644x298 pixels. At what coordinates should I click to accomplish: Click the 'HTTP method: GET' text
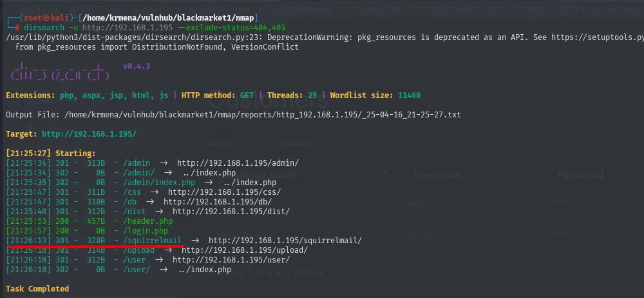(218, 95)
